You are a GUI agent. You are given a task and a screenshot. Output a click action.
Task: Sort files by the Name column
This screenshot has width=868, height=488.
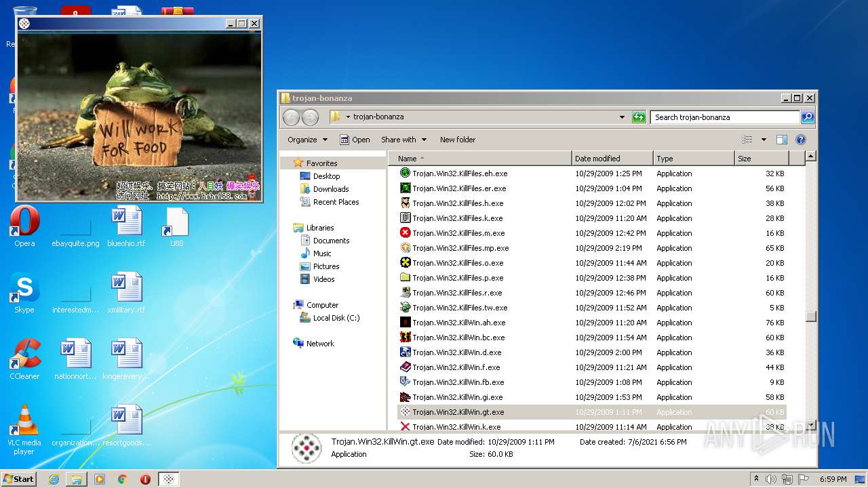coord(479,159)
